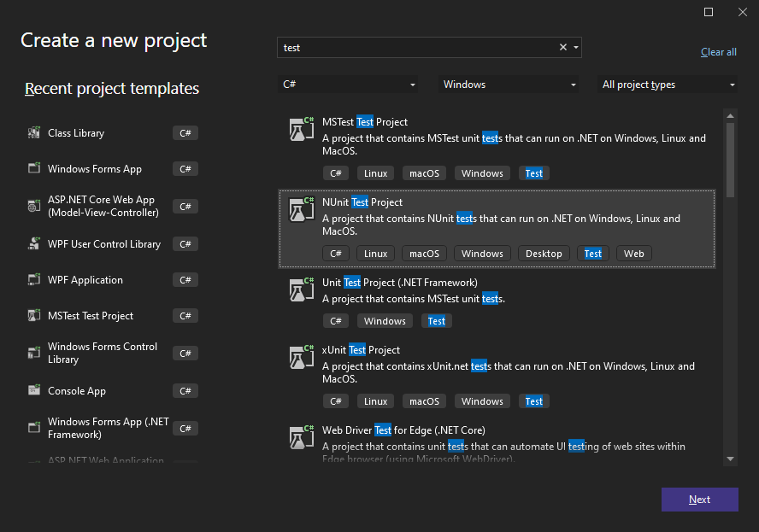Close the Create a new project dialog
The height and width of the screenshot is (532, 759).
[743, 12]
